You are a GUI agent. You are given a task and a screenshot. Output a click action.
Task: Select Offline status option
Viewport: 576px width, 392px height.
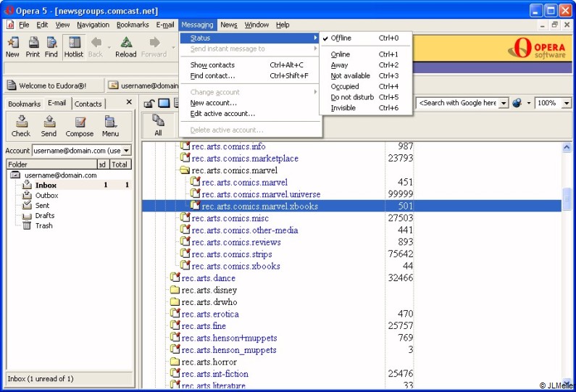coord(365,38)
